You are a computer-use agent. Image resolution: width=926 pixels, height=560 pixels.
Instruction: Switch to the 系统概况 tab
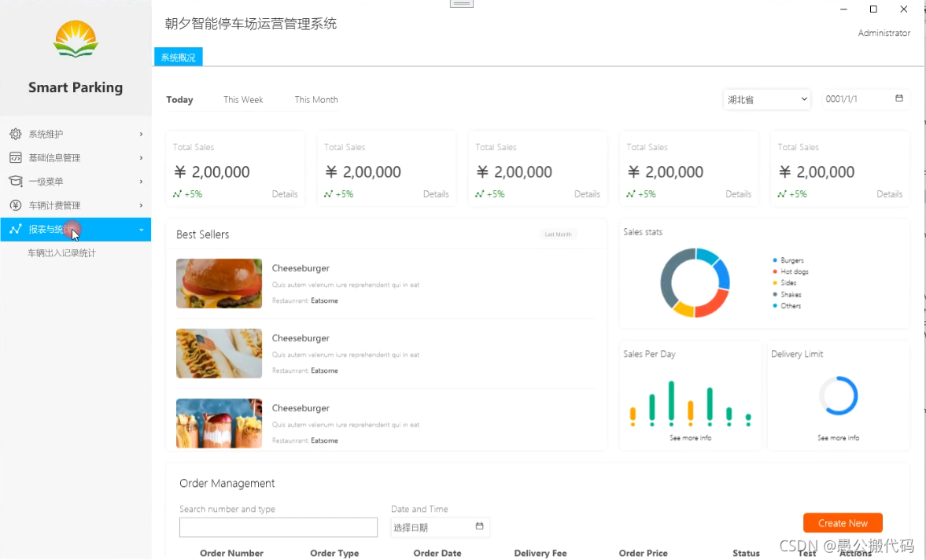point(179,57)
